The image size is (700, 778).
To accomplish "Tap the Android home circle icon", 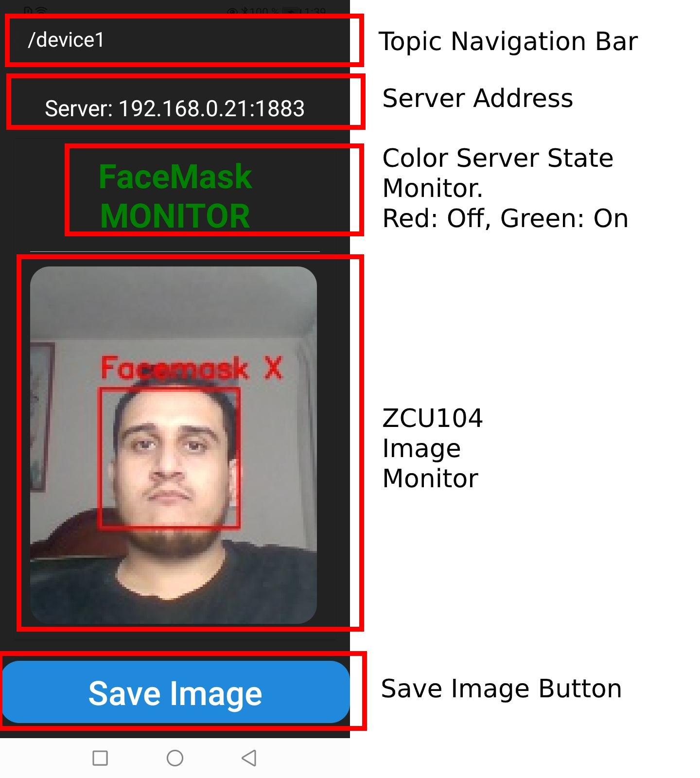I will point(175,758).
